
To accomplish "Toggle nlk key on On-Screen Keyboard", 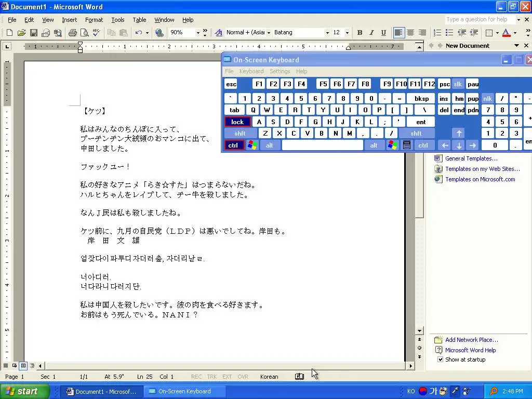I will (x=487, y=98).
